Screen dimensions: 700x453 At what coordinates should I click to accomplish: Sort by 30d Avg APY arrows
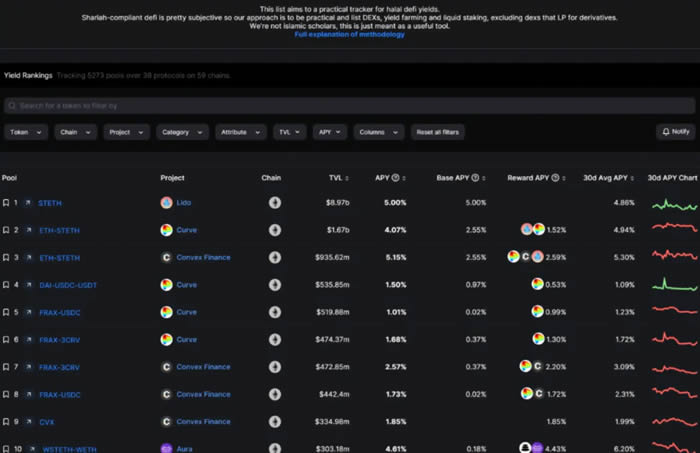(632, 178)
